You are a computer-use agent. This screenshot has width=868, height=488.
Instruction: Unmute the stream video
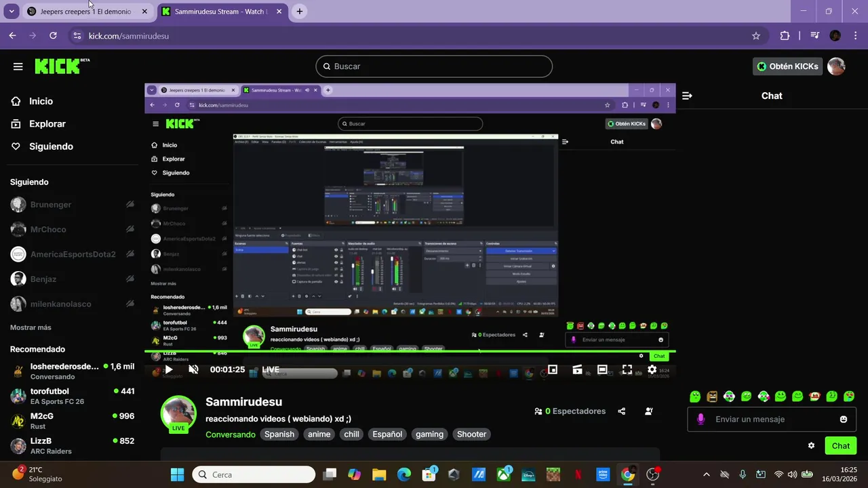coord(193,369)
